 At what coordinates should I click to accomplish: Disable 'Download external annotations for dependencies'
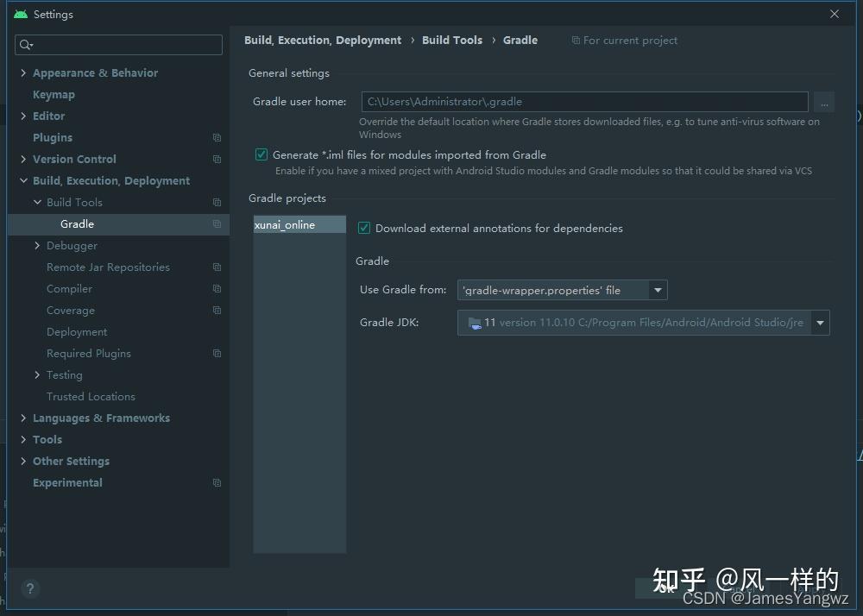[x=363, y=228]
